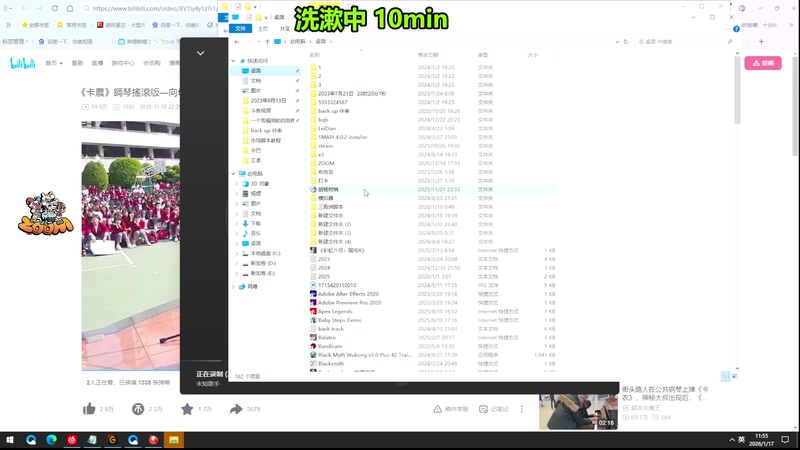Open the Share tab in Explorer ribbon

click(285, 29)
